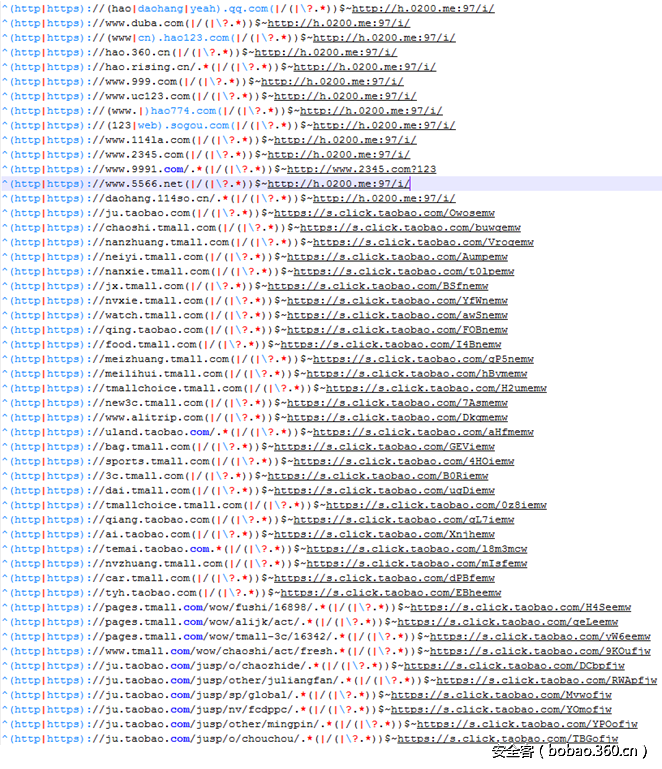Image resolution: width=662 pixels, height=769 pixels.
Task: Open the link on the neiyi.tmall.com line
Action: 397,257
